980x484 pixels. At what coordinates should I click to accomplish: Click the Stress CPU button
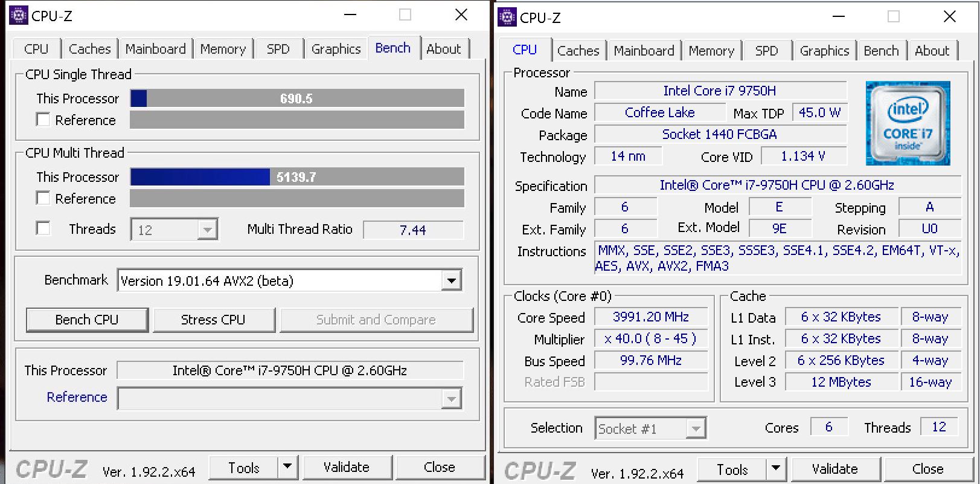[x=213, y=320]
